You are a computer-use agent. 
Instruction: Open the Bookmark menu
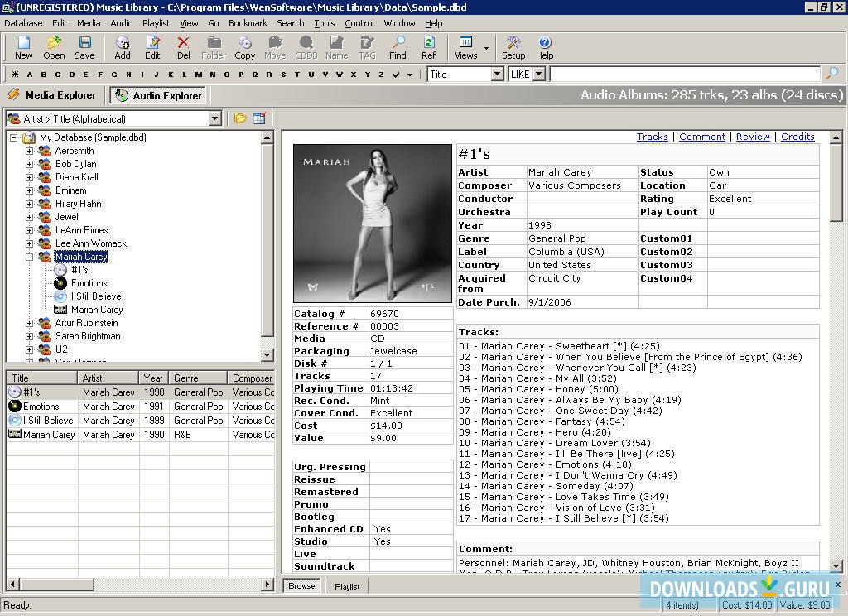pos(248,23)
